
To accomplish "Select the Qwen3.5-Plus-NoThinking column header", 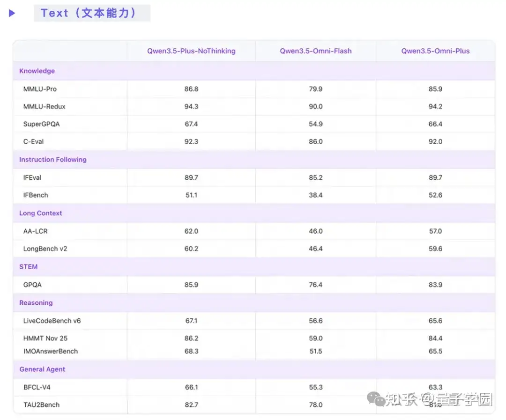I will [191, 51].
